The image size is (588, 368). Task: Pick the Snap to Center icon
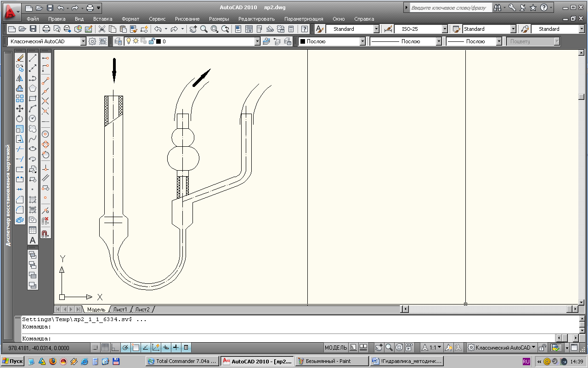coord(45,134)
